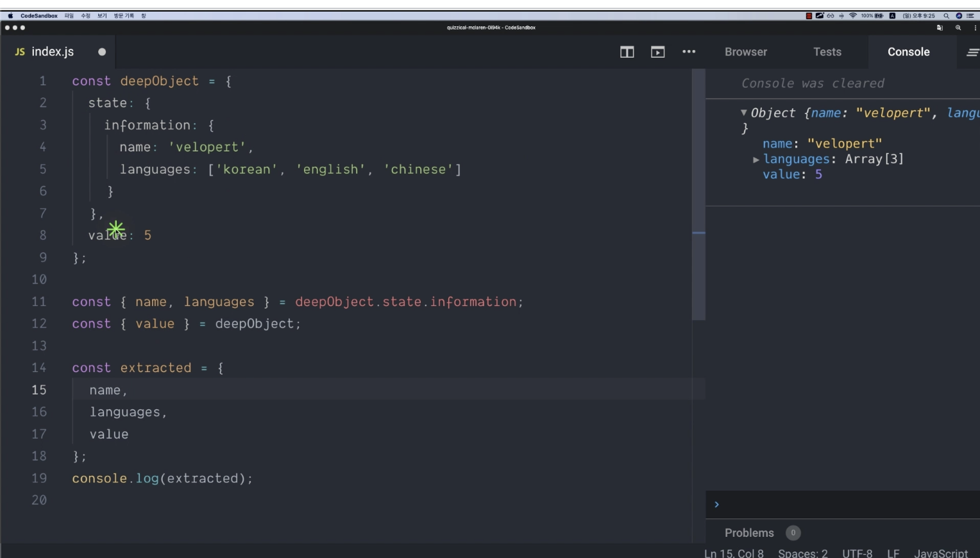
Task: Click the 'Console was cleared' message
Action: (813, 83)
